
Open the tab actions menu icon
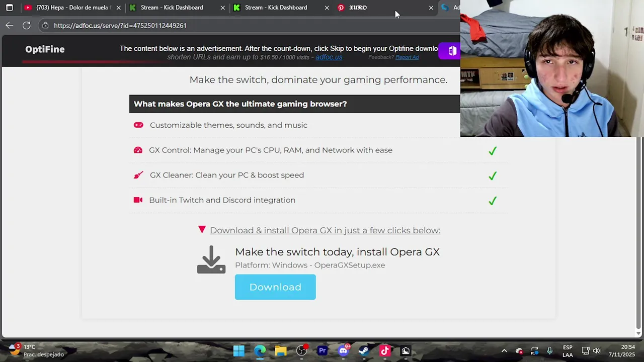[9, 8]
